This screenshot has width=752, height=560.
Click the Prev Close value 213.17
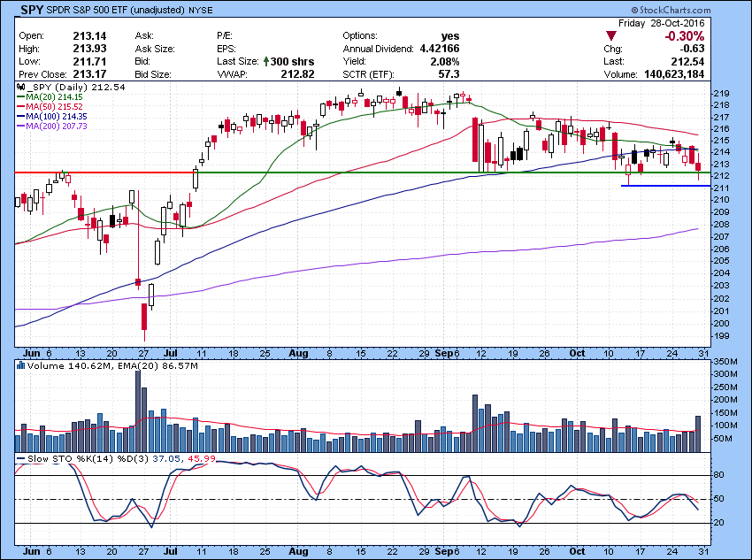pyautogui.click(x=89, y=74)
